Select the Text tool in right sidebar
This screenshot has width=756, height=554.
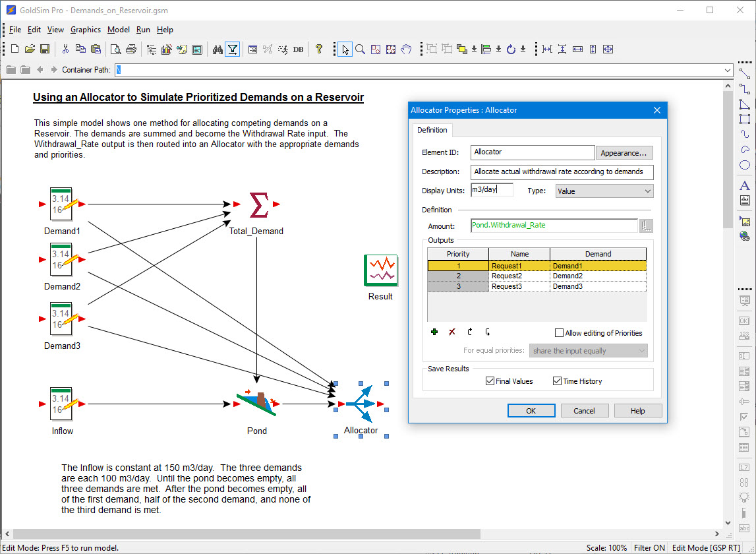[745, 185]
